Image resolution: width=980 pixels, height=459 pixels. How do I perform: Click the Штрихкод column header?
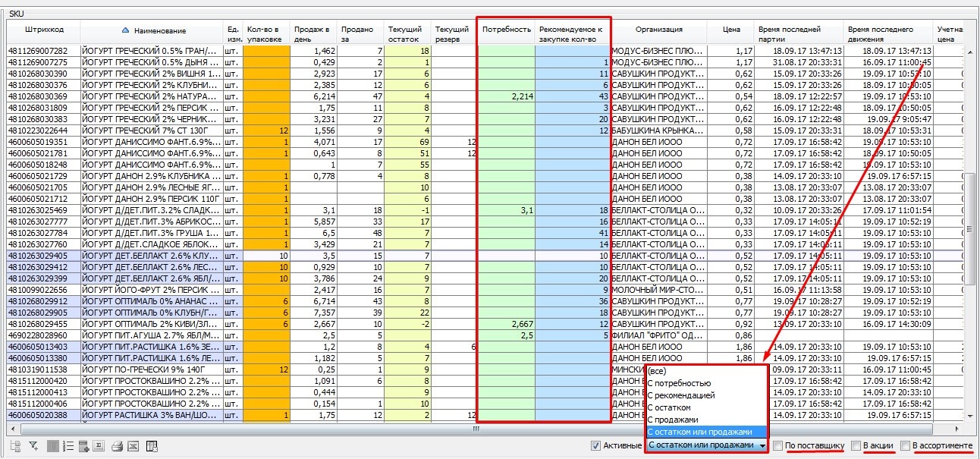pyautogui.click(x=44, y=30)
